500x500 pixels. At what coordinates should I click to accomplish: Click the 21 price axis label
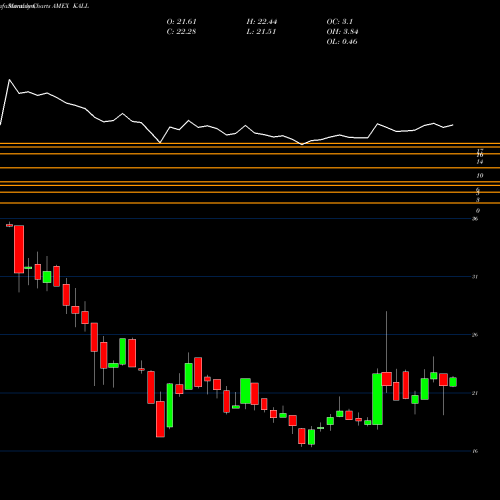[475, 393]
